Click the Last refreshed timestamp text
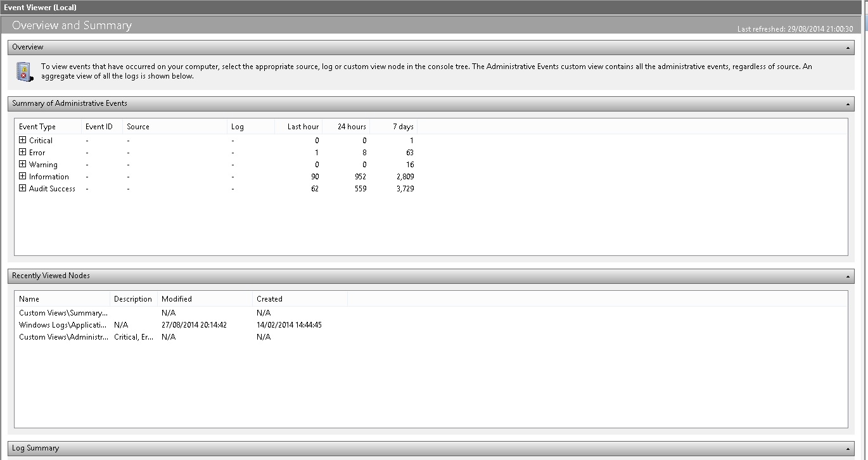This screenshot has width=868, height=460. (795, 29)
